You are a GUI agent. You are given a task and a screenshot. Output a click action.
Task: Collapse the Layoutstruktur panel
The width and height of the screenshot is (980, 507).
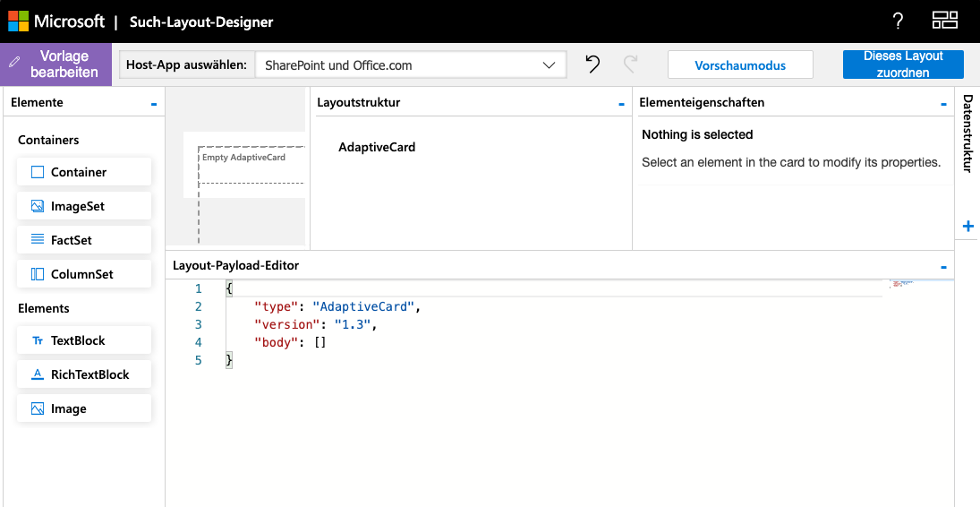[x=621, y=104]
